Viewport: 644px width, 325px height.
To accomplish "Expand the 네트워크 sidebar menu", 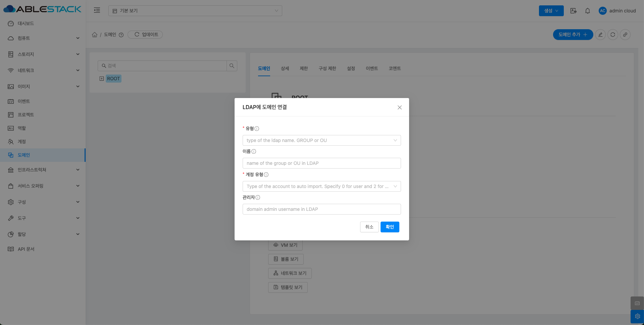I will 43,71.
